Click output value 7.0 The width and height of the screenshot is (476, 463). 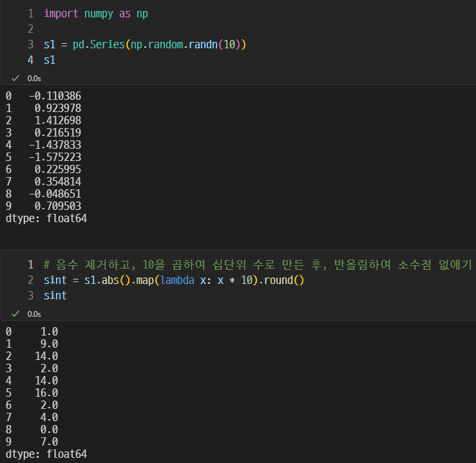49,442
